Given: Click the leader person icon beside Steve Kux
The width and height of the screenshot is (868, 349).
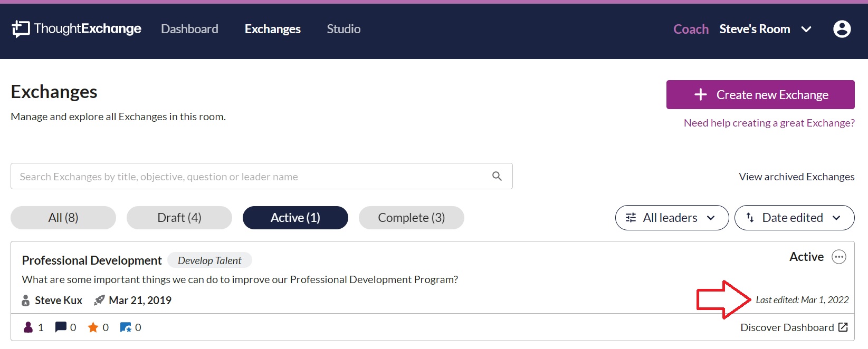Looking at the screenshot, I should point(25,300).
